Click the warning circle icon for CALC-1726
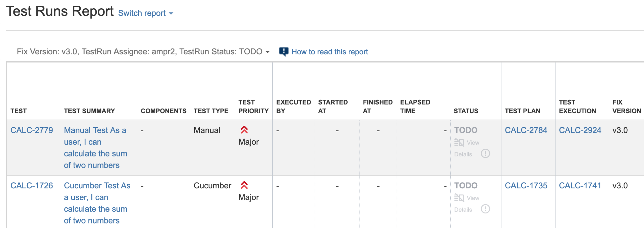 tap(485, 209)
